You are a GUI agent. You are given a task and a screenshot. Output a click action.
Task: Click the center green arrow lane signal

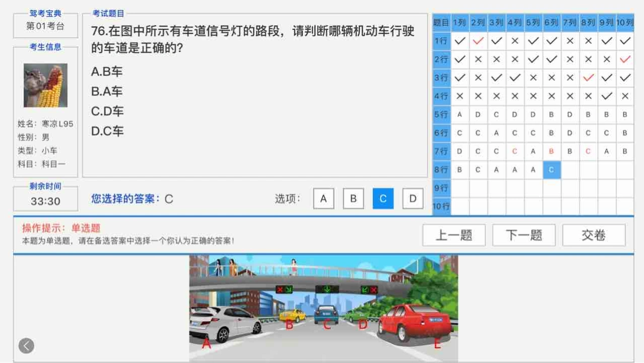pos(327,289)
